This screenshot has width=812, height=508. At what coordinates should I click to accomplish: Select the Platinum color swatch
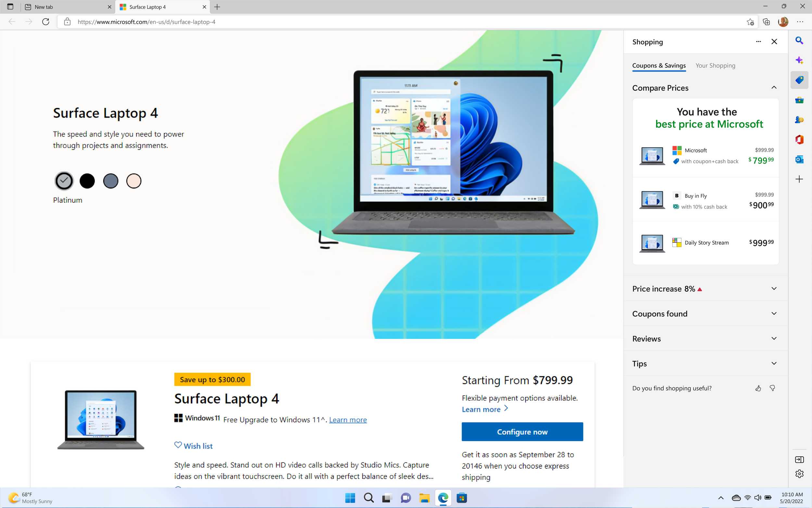64,181
